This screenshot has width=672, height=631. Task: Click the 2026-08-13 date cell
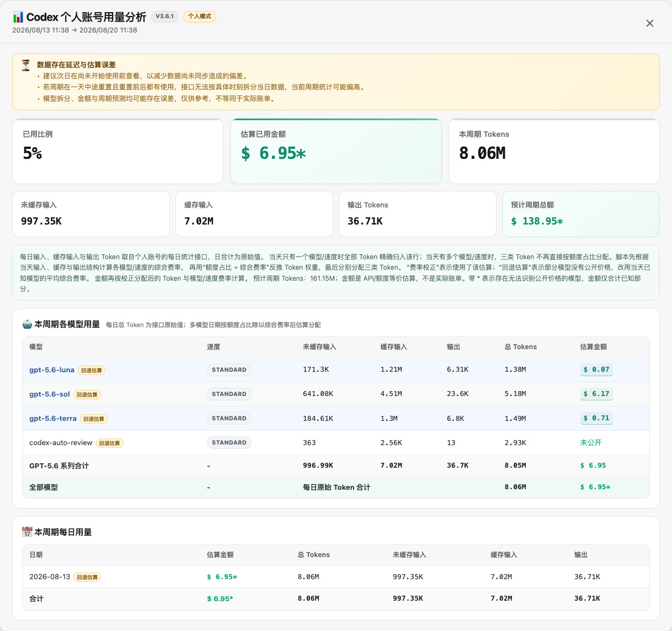point(50,577)
